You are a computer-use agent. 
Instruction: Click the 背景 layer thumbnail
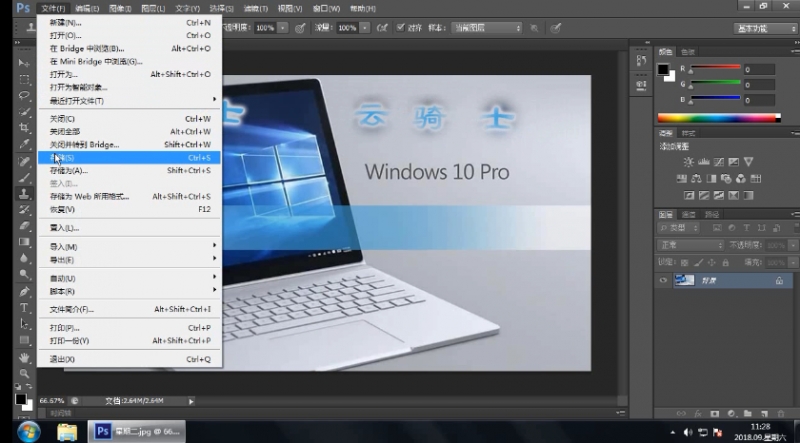[x=684, y=280]
